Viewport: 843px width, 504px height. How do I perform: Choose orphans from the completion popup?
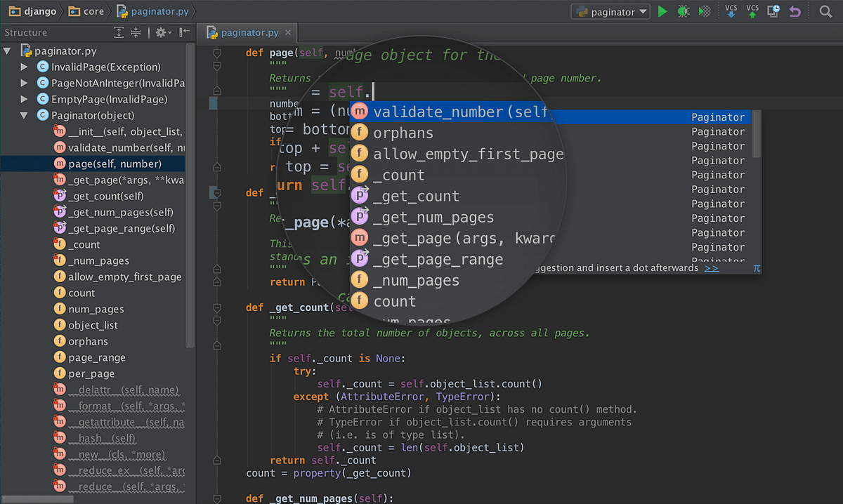click(404, 133)
